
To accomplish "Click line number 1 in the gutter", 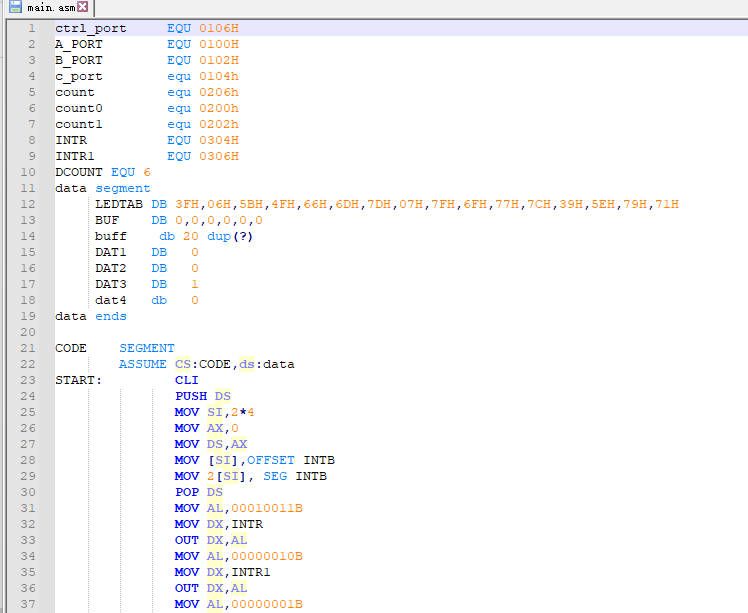I will coord(31,28).
